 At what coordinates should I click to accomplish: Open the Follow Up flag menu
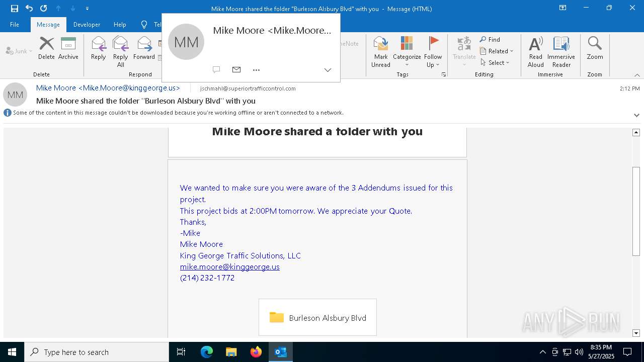coord(433,52)
